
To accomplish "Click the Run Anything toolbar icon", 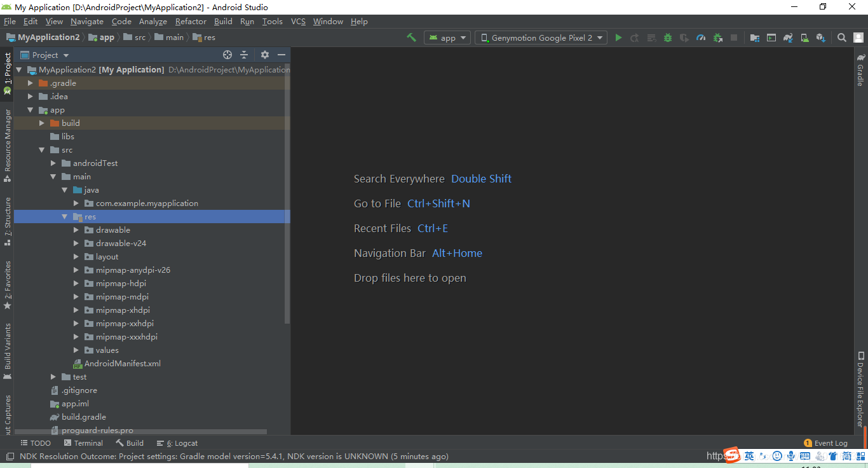I will pos(771,38).
